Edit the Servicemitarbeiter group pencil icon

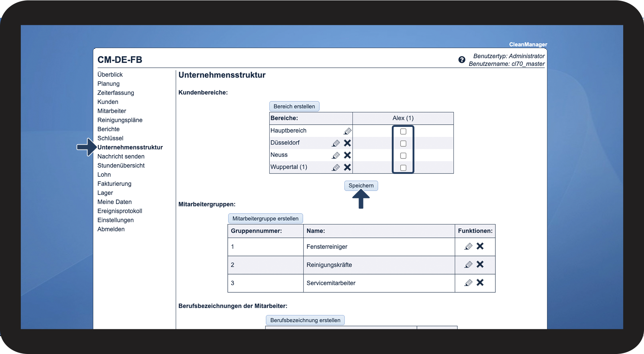click(x=468, y=283)
